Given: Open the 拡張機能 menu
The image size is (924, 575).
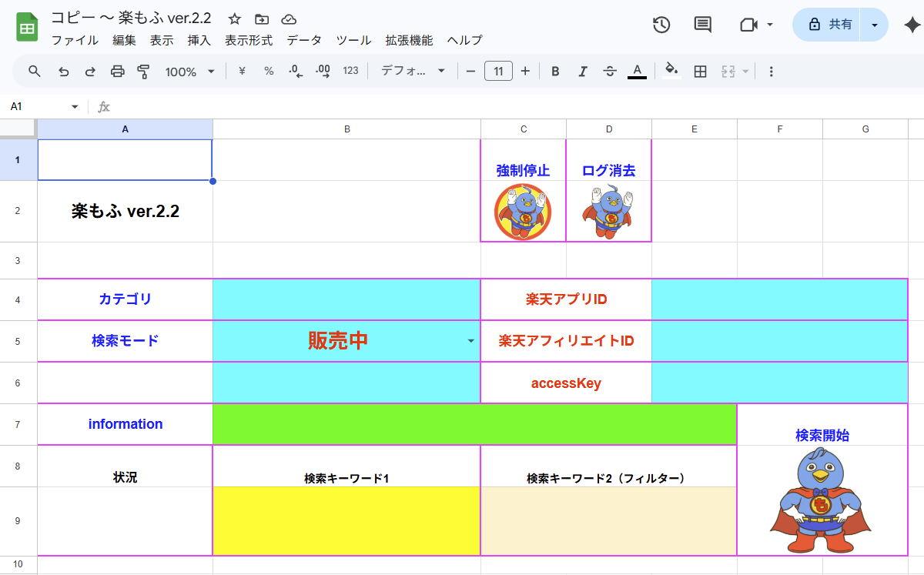Looking at the screenshot, I should point(409,40).
